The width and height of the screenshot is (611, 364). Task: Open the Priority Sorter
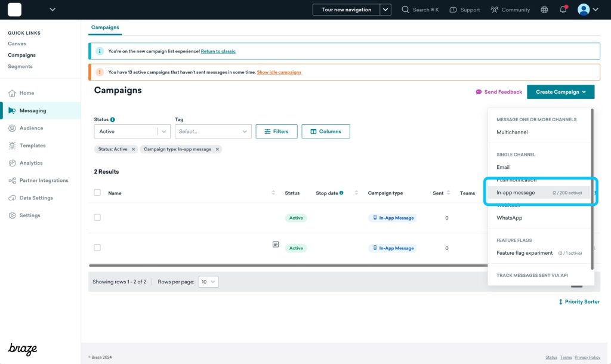click(x=579, y=302)
